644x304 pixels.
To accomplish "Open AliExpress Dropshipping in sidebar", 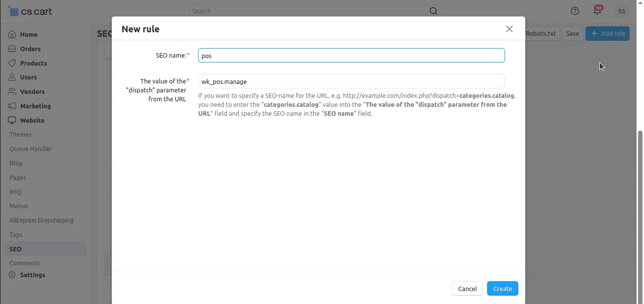I will [41, 221].
